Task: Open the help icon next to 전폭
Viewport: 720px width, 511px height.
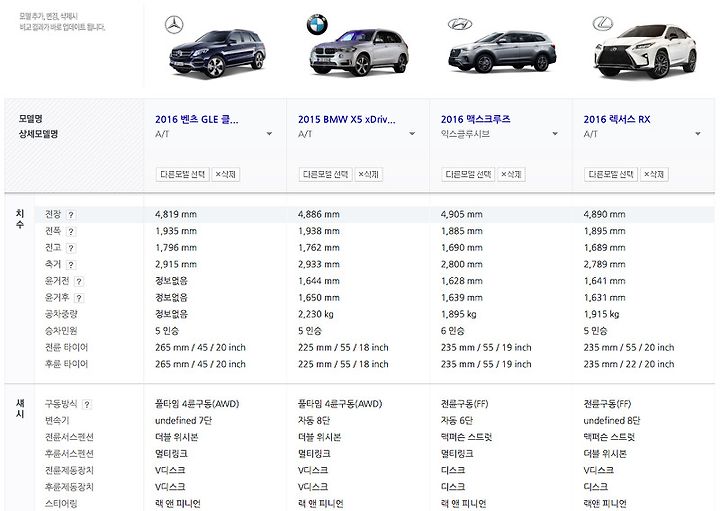Action: click(x=71, y=231)
